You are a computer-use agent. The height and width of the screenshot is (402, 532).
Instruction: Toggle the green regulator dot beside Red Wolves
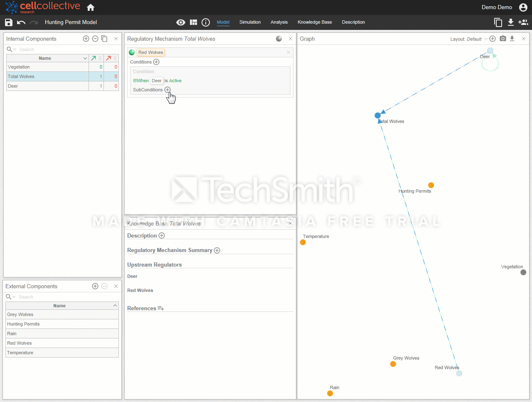[x=132, y=52]
